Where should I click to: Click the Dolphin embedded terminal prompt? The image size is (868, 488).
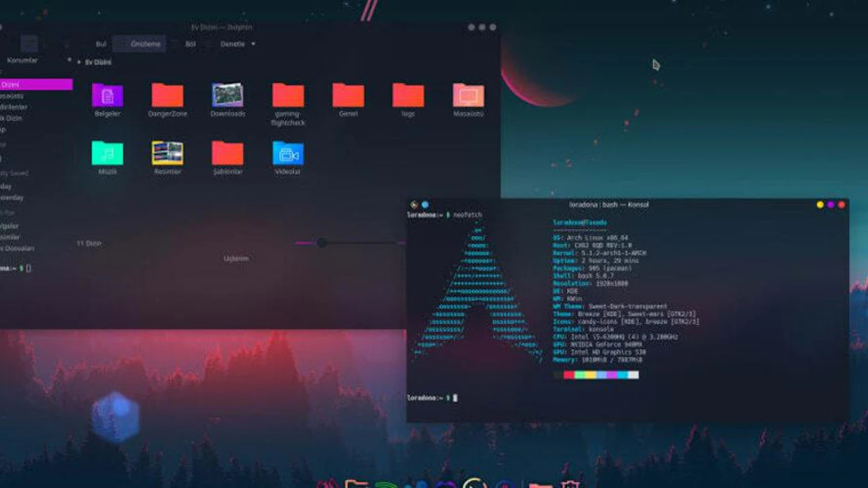[15, 268]
